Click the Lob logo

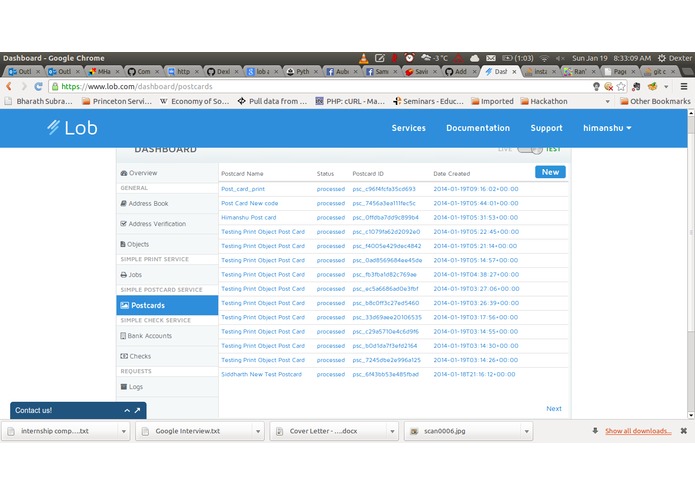tap(72, 128)
